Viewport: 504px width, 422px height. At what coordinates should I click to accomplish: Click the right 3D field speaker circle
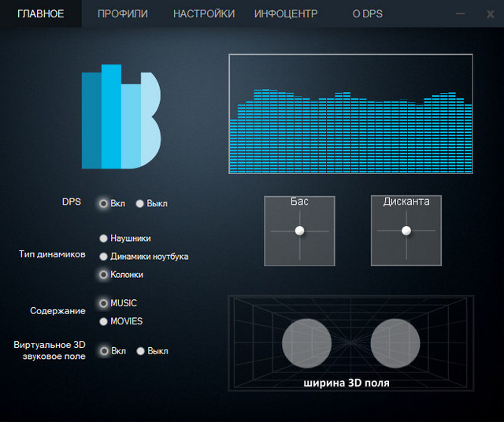(395, 342)
